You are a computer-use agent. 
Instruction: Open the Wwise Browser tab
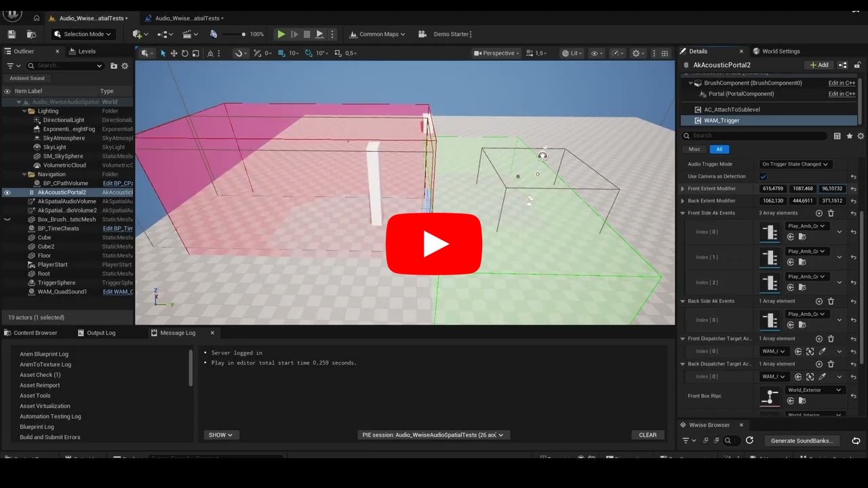pyautogui.click(x=709, y=425)
